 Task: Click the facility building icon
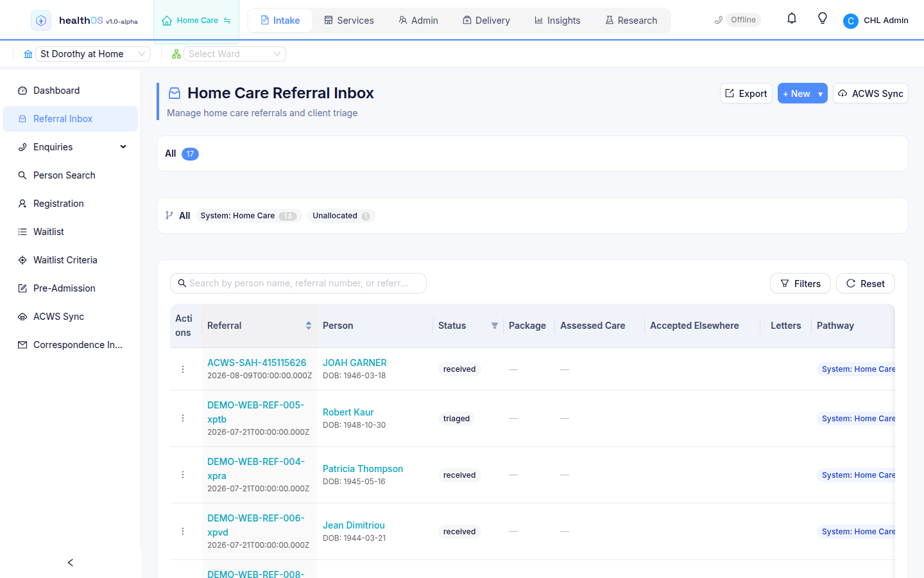pos(28,54)
